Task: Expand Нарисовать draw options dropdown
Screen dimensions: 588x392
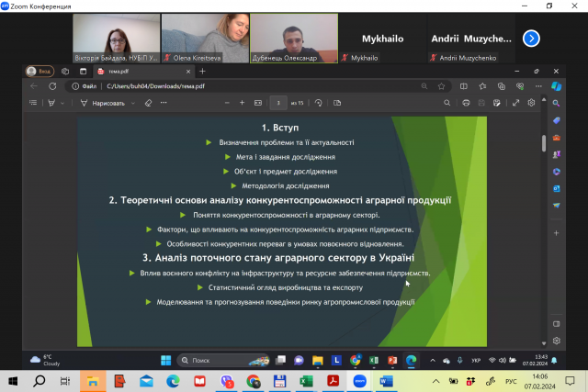Action: point(132,103)
